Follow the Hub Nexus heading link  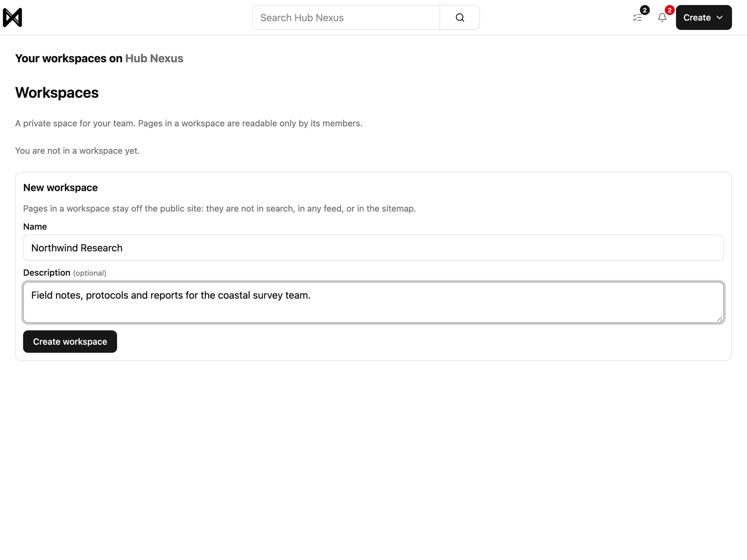point(154,58)
